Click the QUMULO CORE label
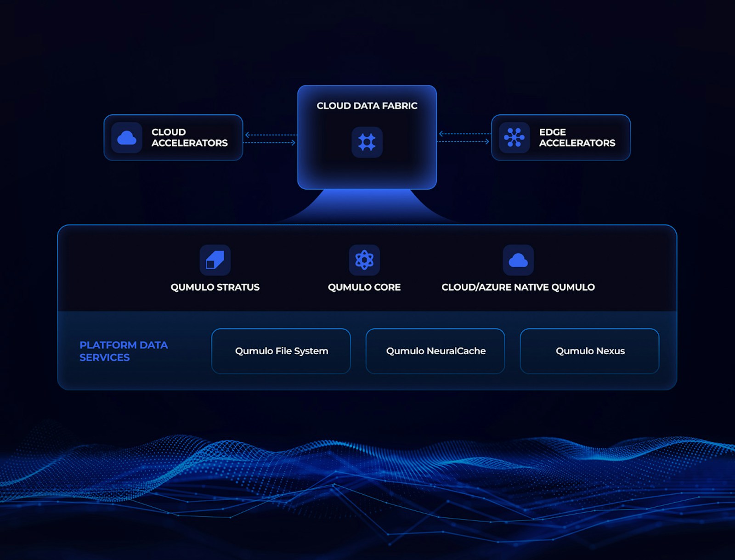This screenshot has width=735, height=560. click(x=364, y=287)
